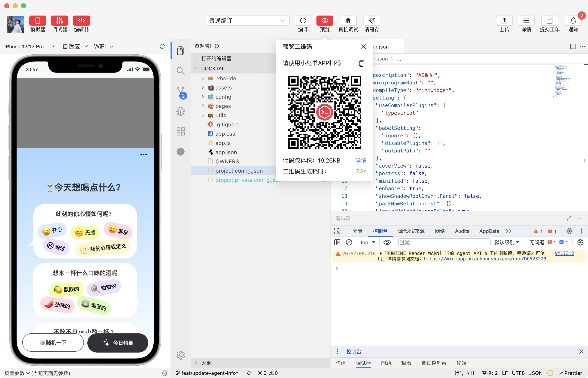Click the hexagon icon in activity bar
This screenshot has width=588, height=378.
click(x=180, y=151)
